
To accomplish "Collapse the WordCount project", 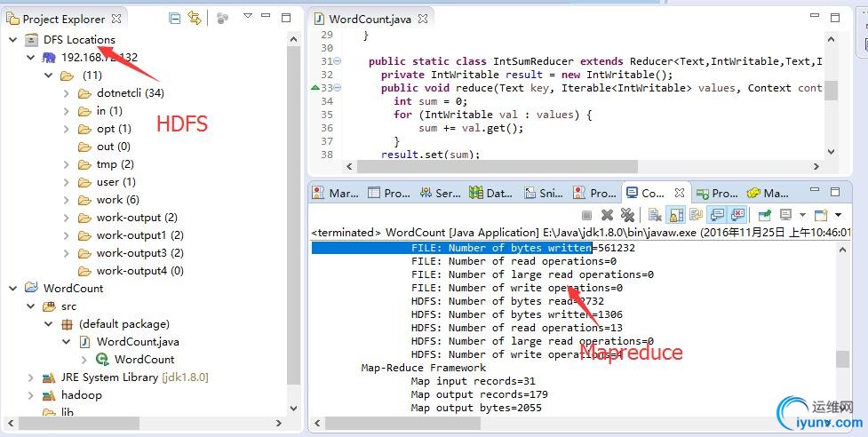I will tap(12, 288).
